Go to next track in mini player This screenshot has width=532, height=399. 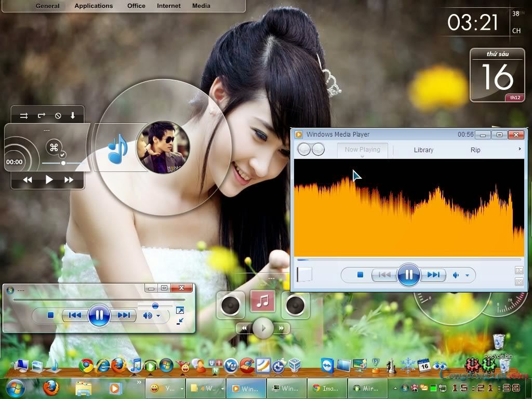click(x=124, y=315)
